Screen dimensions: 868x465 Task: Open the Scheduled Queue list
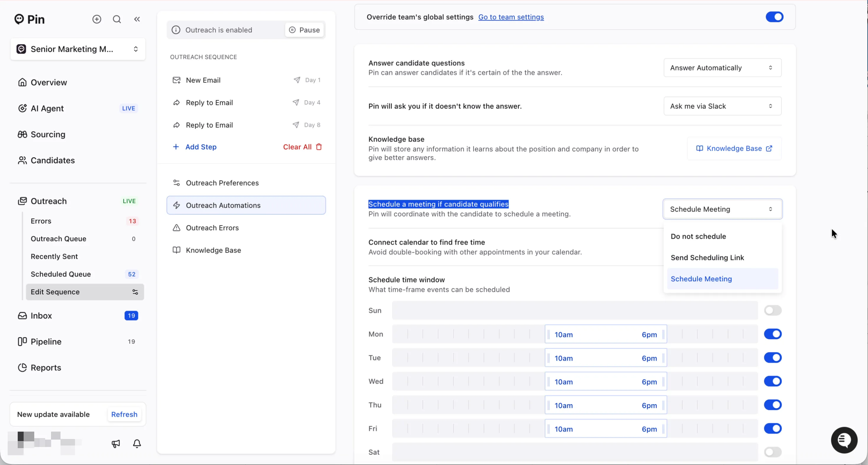(x=84, y=274)
